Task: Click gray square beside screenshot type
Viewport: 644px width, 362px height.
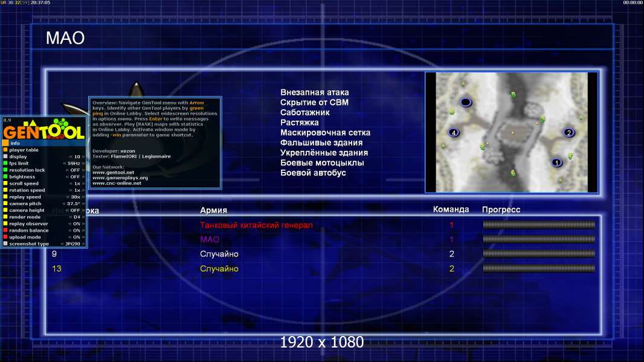Action: (5, 244)
